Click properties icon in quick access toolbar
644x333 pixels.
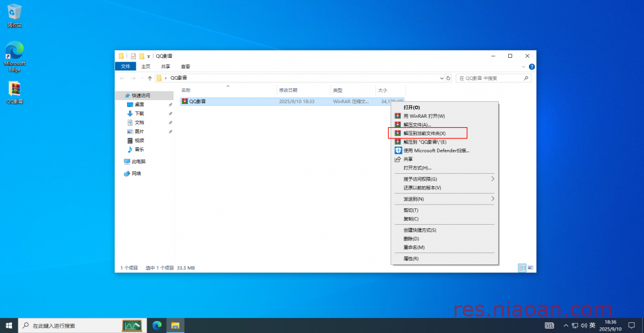click(x=133, y=56)
